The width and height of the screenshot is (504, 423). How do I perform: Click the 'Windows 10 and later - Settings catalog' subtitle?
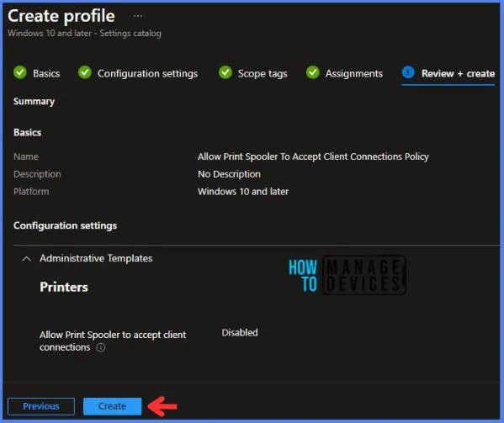click(x=84, y=33)
